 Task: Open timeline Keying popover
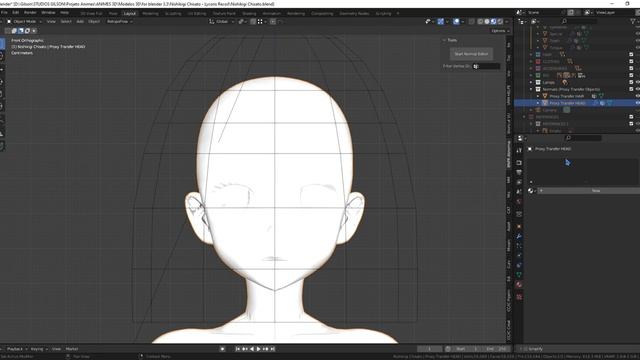[38, 349]
